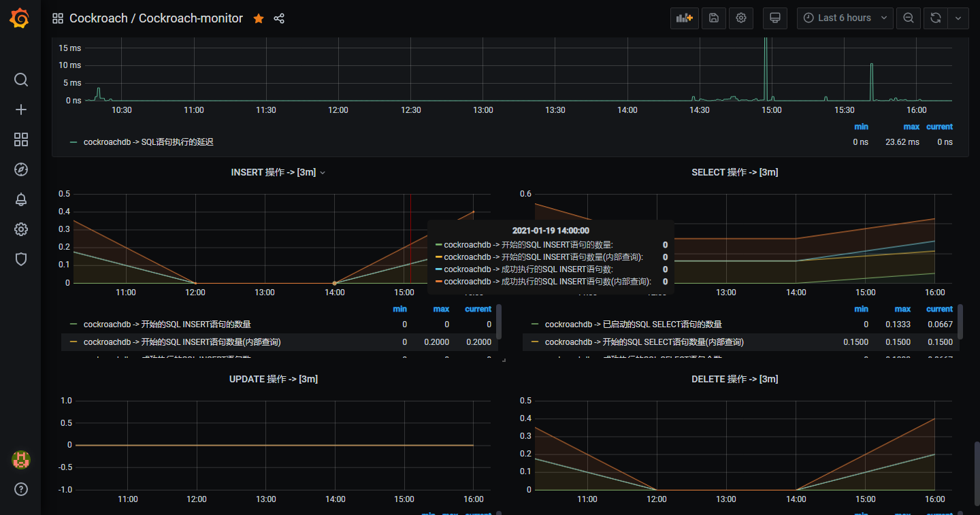Open the Last 6 hours time picker
The width and height of the screenshot is (980, 515).
[x=845, y=18]
